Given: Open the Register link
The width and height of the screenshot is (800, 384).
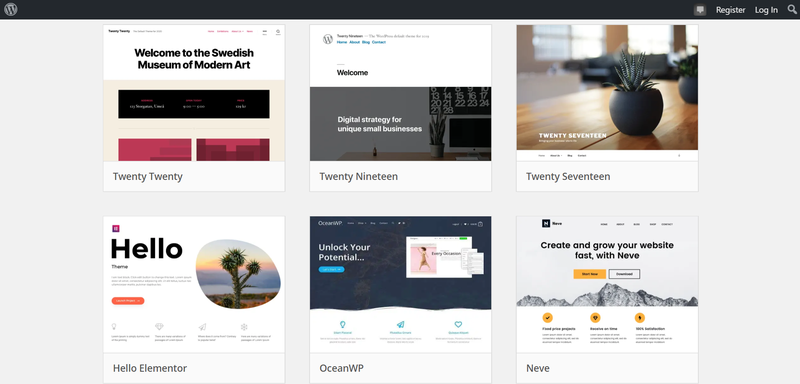Looking at the screenshot, I should 730,10.
